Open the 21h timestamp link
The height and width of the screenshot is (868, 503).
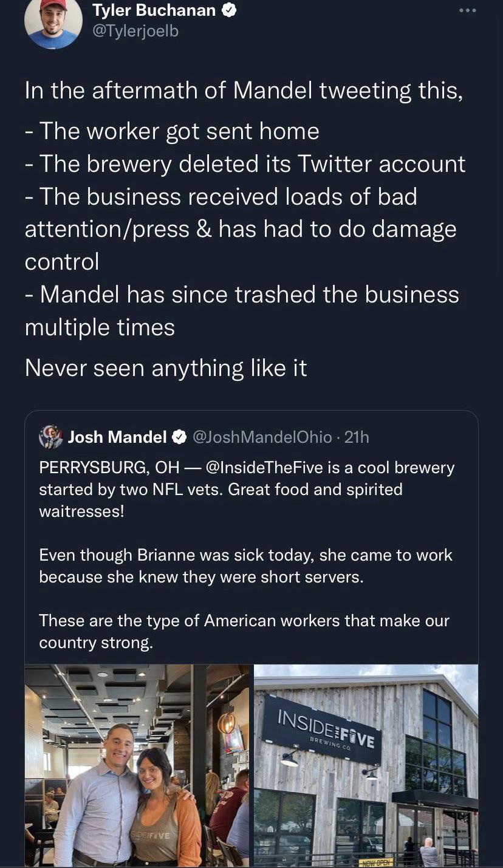[x=357, y=437]
